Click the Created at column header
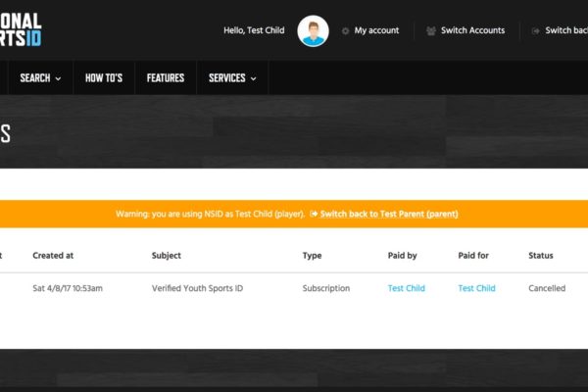This screenshot has width=588, height=392. point(53,256)
